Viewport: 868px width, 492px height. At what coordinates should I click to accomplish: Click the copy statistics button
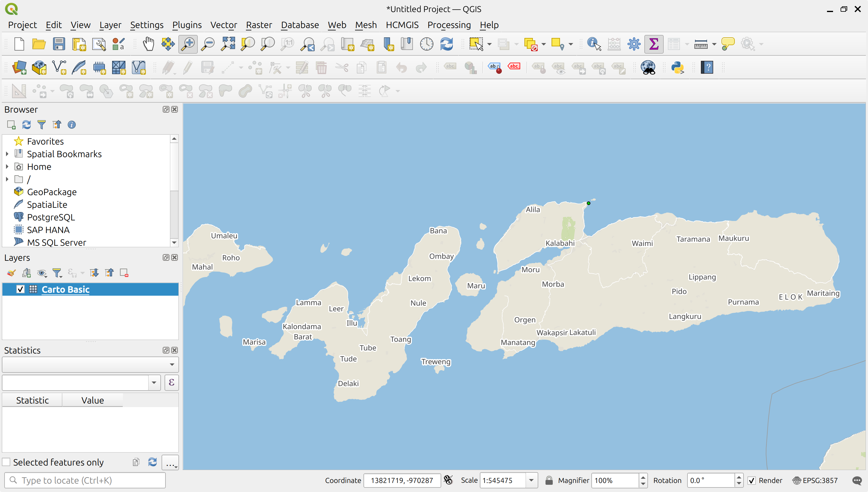[136, 462]
